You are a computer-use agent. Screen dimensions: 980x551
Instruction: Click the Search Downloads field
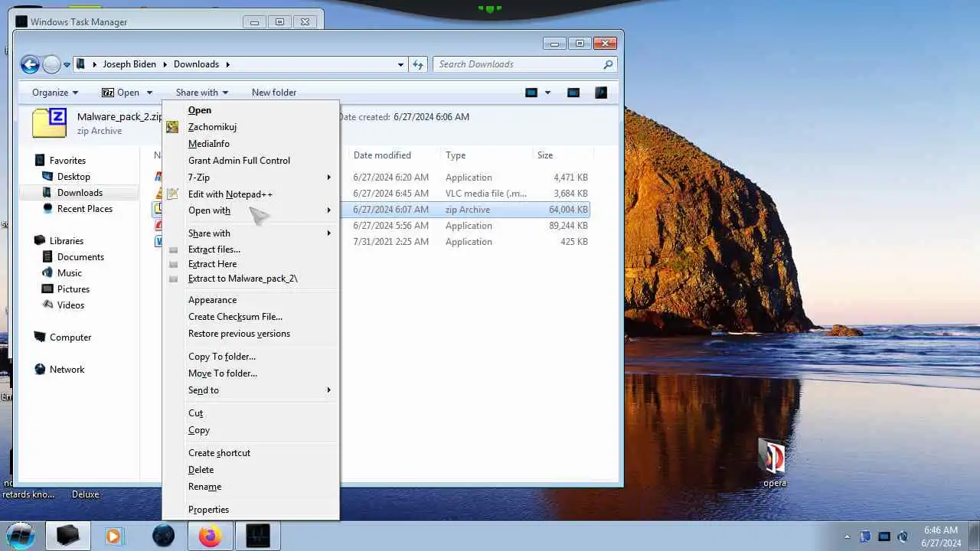(524, 64)
